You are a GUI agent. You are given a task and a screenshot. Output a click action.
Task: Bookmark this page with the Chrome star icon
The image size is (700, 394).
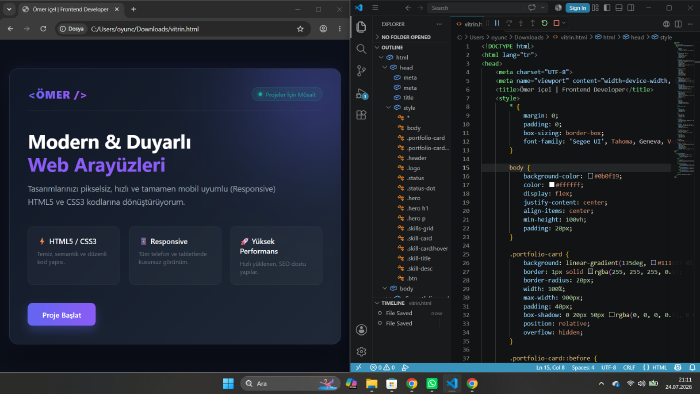click(300, 29)
